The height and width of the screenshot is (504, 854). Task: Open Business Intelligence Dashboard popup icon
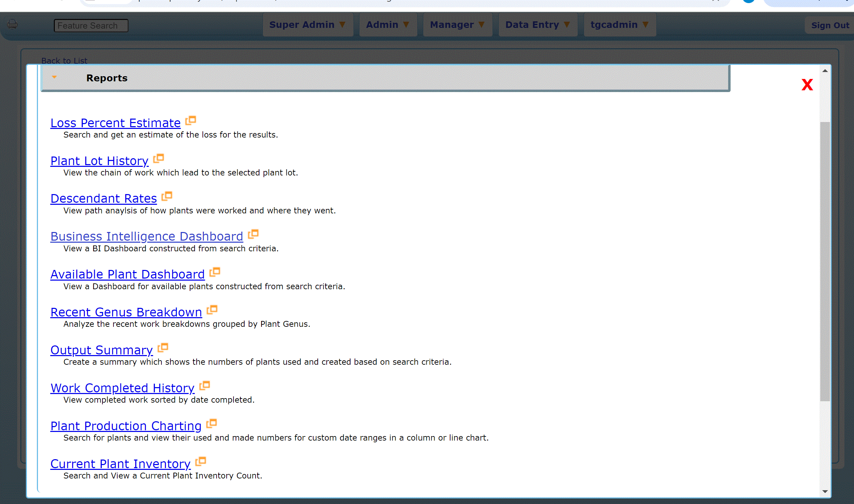(253, 234)
